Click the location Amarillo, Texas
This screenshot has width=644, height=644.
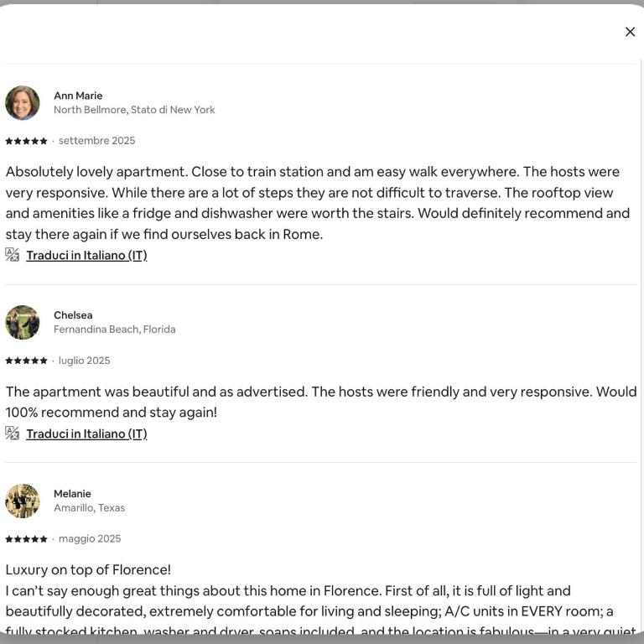[89, 507]
